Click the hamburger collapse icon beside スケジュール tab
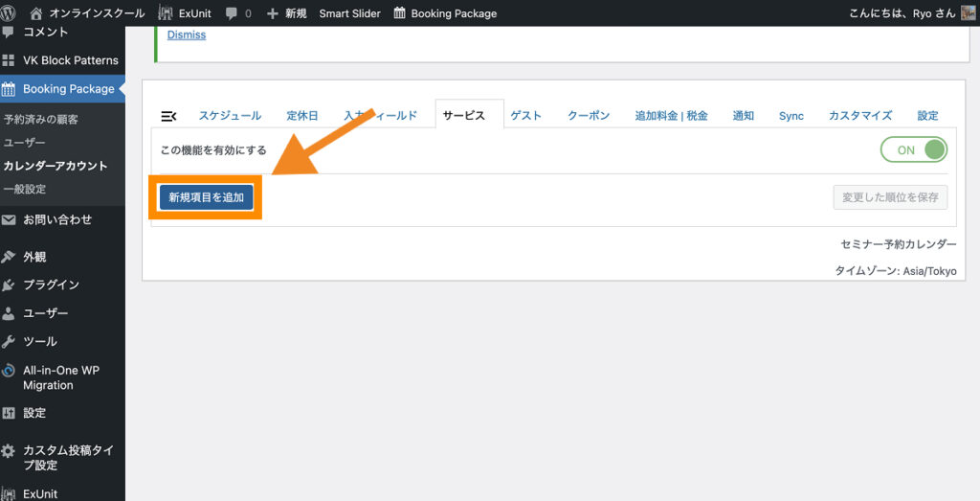The width and height of the screenshot is (980, 501). click(168, 116)
